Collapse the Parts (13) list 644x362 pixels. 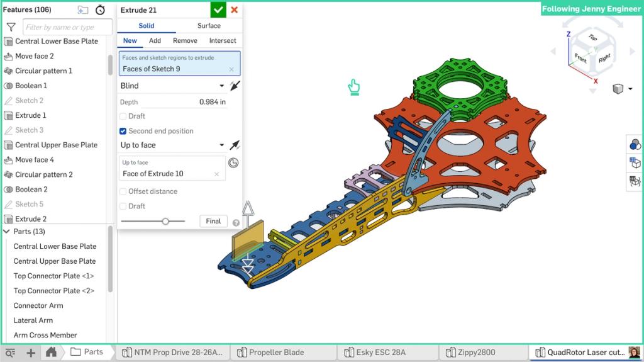click(7, 232)
